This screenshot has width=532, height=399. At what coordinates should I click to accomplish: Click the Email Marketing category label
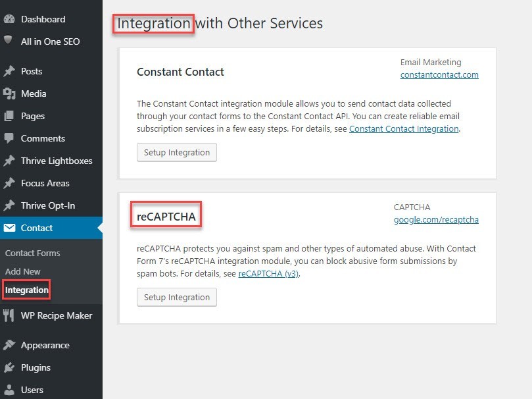click(x=431, y=63)
